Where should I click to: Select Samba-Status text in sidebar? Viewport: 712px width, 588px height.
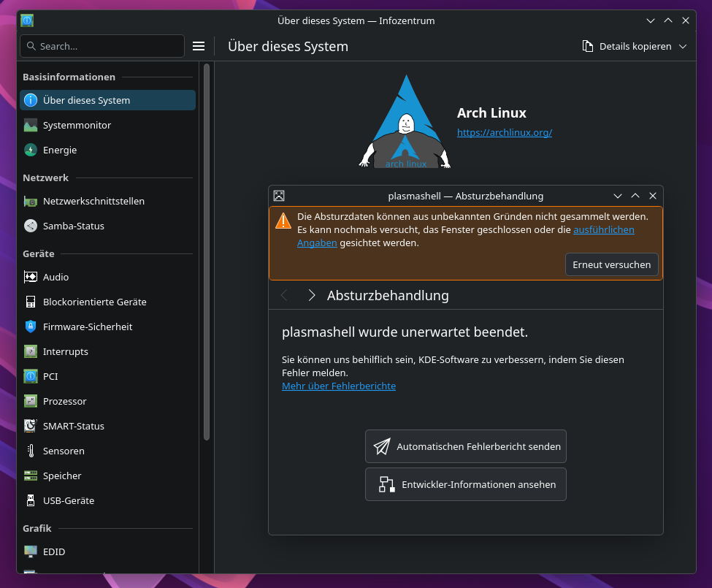pos(74,226)
